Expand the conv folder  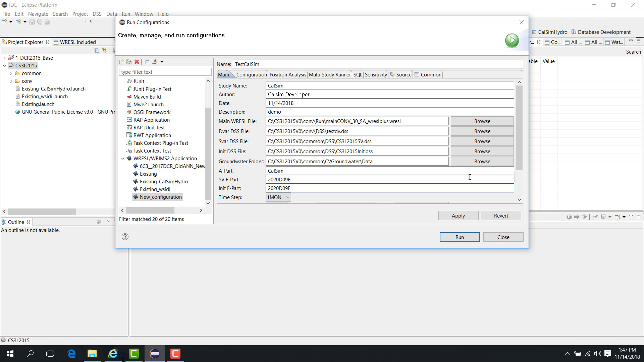coord(11,81)
